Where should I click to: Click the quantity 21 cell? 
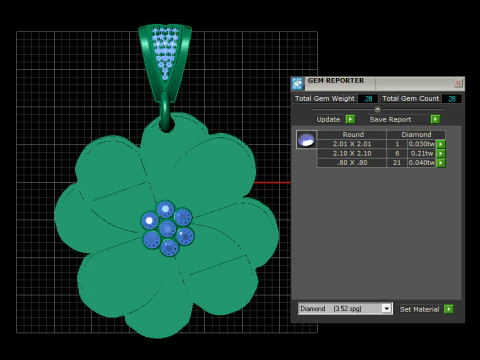tap(397, 163)
